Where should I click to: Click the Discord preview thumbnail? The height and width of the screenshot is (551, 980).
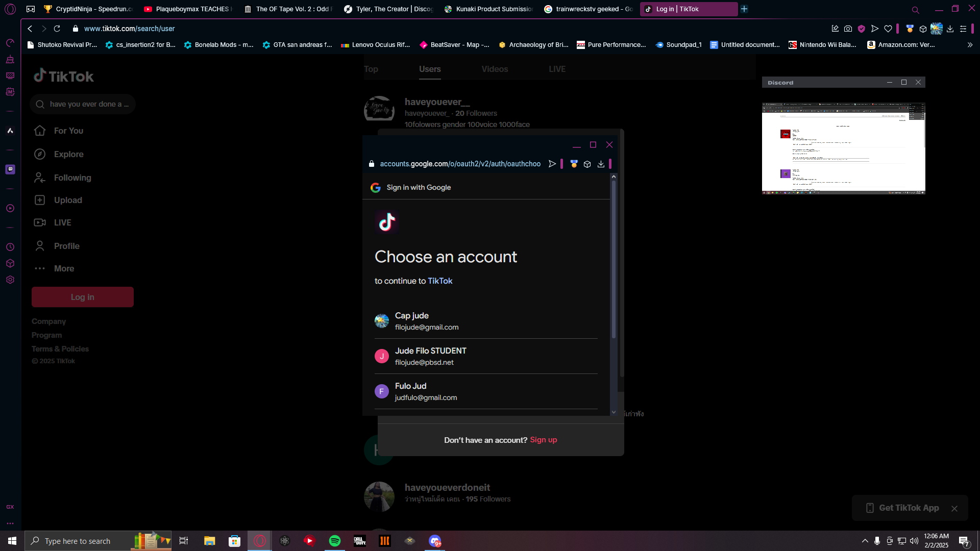[x=843, y=148]
